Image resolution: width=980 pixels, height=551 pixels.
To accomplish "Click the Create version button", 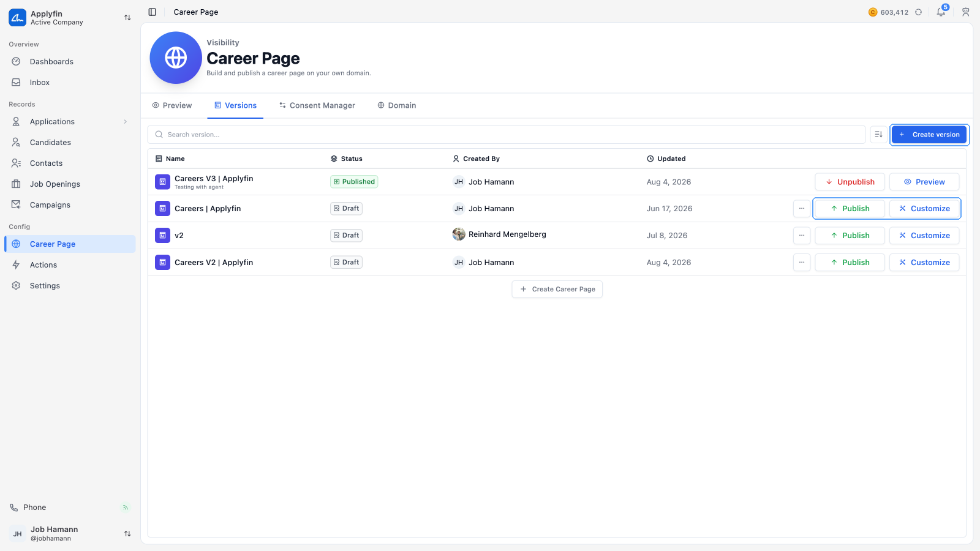I will click(929, 135).
